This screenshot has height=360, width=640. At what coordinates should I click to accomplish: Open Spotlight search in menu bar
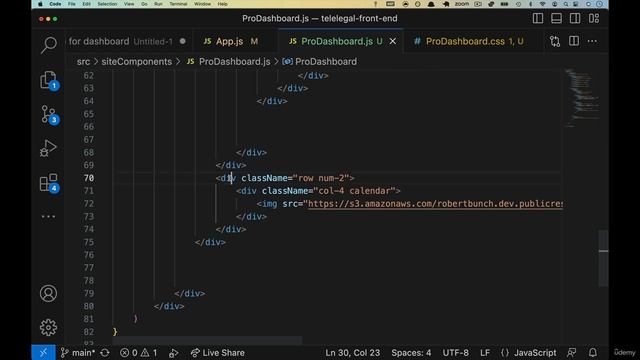pyautogui.click(x=566, y=4)
